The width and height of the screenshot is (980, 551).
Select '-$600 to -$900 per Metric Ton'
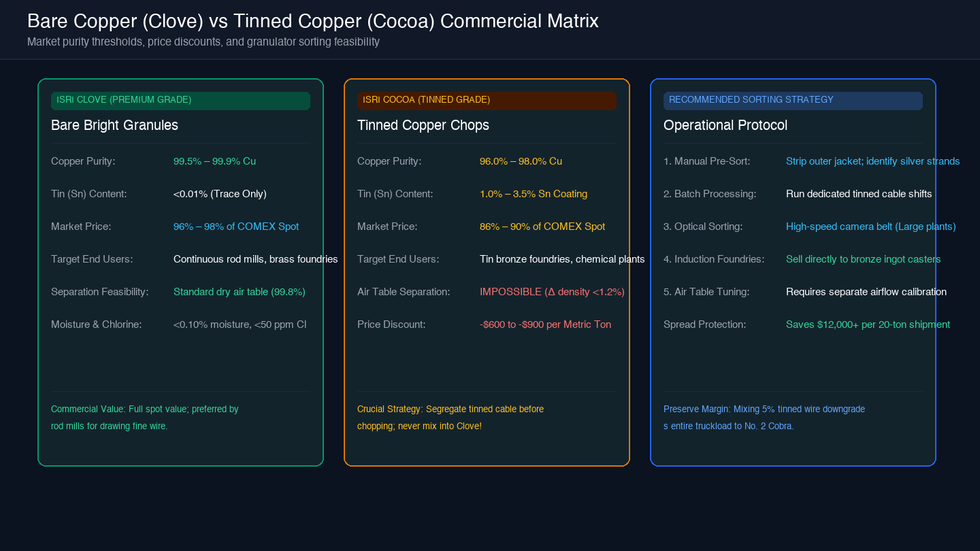tap(545, 324)
